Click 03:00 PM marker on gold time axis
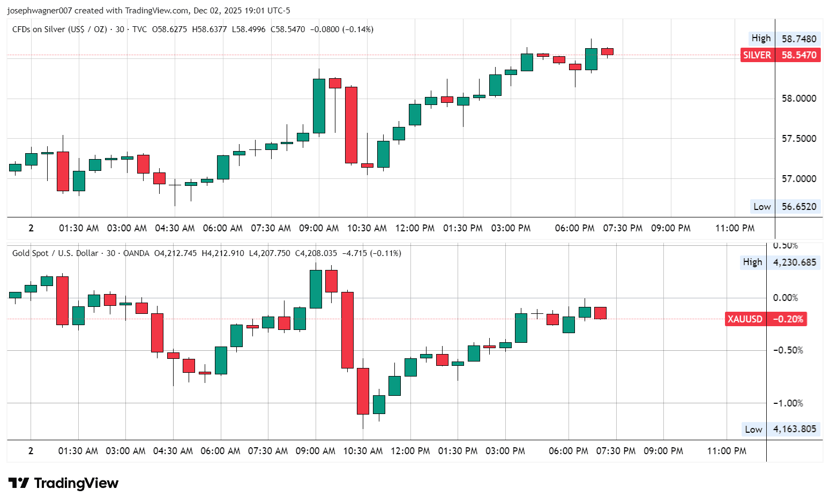The height and width of the screenshot is (504, 830). click(505, 451)
